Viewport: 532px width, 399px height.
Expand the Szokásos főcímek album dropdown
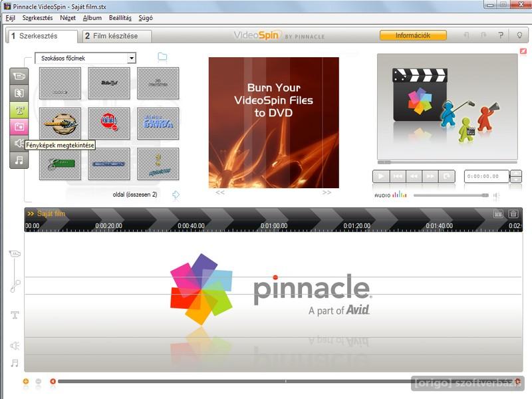coord(132,59)
